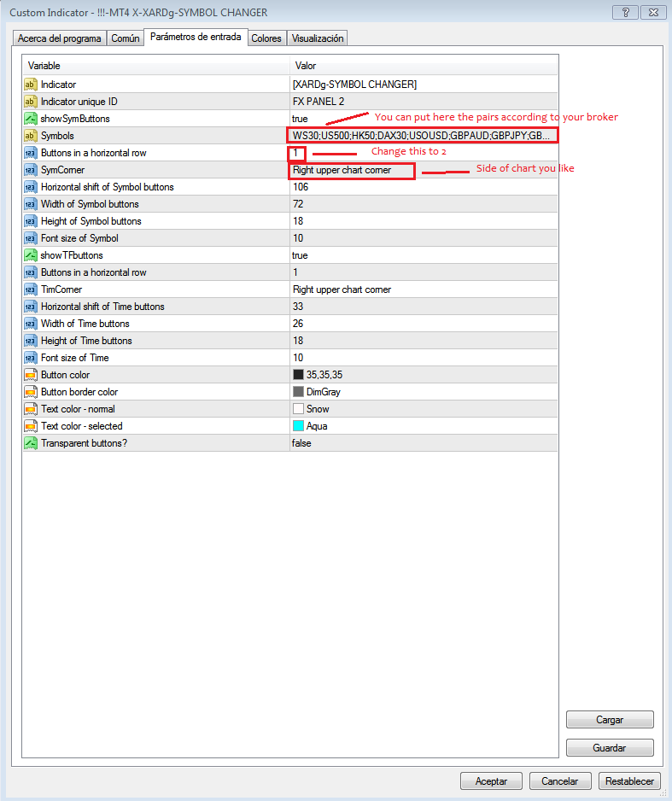Toggle the Transparent buttons? false value
Screen dimensions: 672x801
[x=424, y=443]
